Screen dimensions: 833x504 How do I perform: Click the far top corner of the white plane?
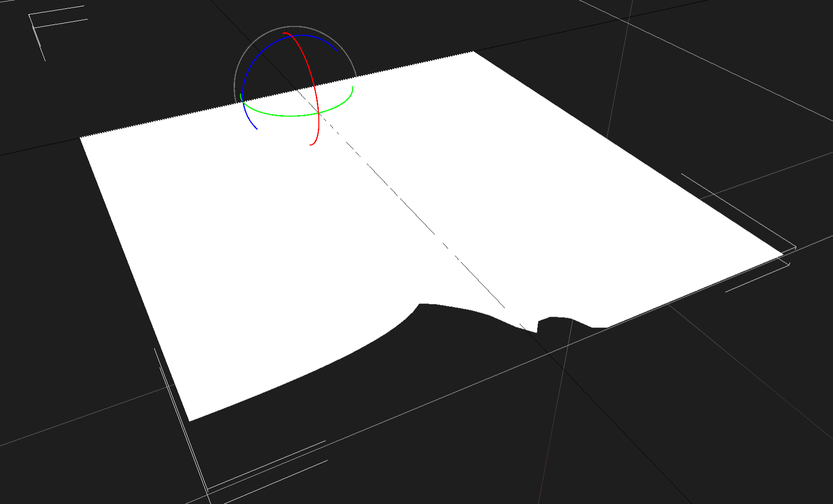click(473, 52)
